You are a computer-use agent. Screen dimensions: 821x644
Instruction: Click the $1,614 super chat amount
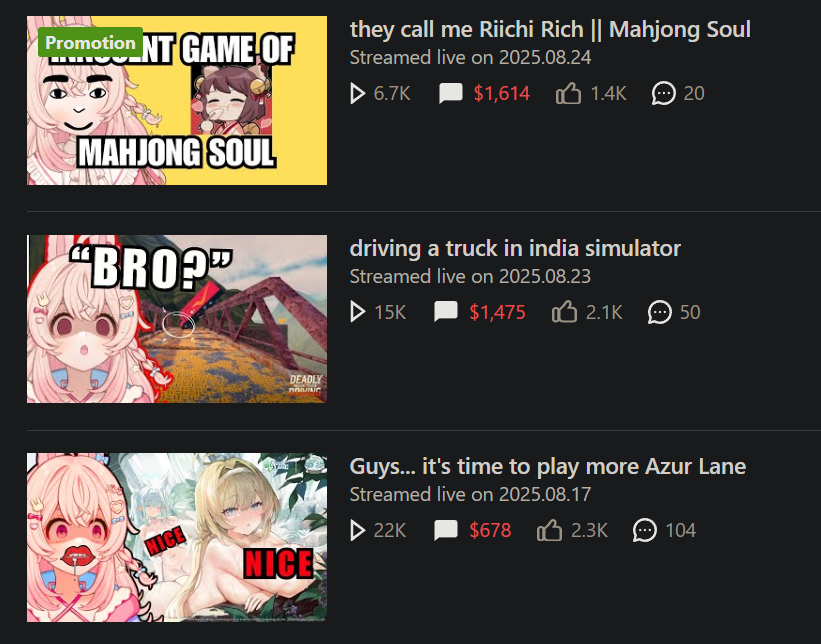pos(502,93)
